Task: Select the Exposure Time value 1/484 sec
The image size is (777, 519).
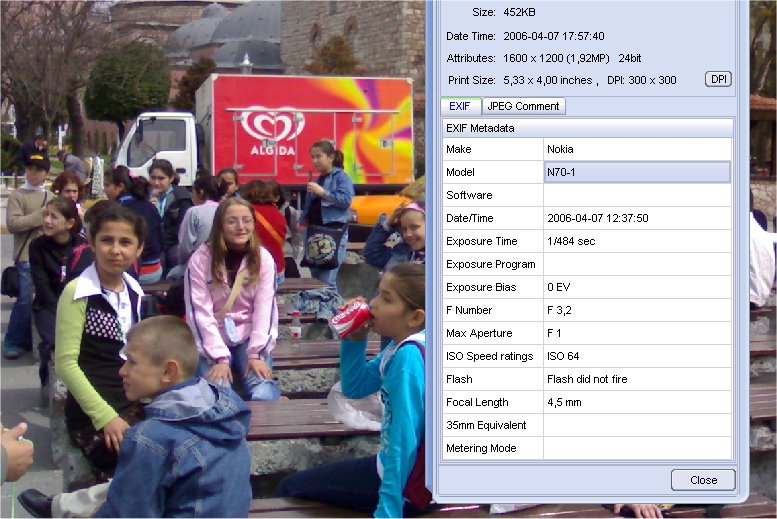Action: point(637,241)
